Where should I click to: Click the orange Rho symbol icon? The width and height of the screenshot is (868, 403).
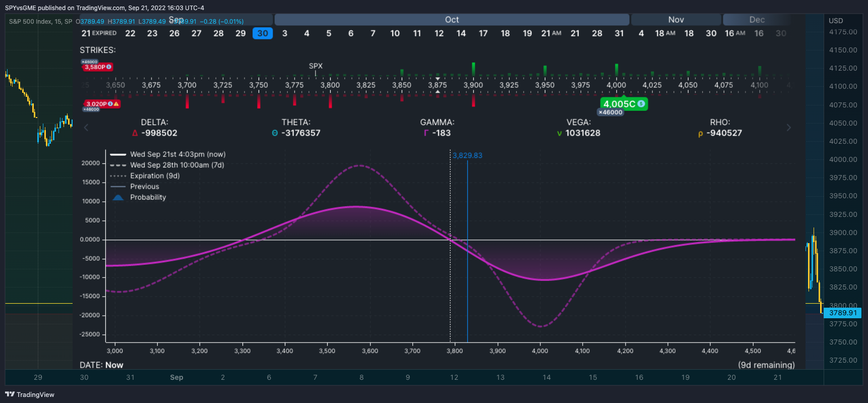tap(700, 134)
